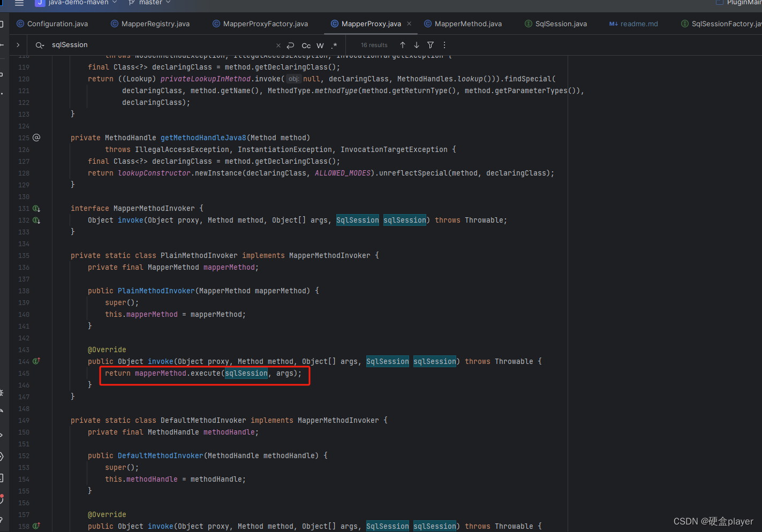The width and height of the screenshot is (762, 532).
Task: Click highlighted sqlSession parameter on line 132
Action: 405,220
